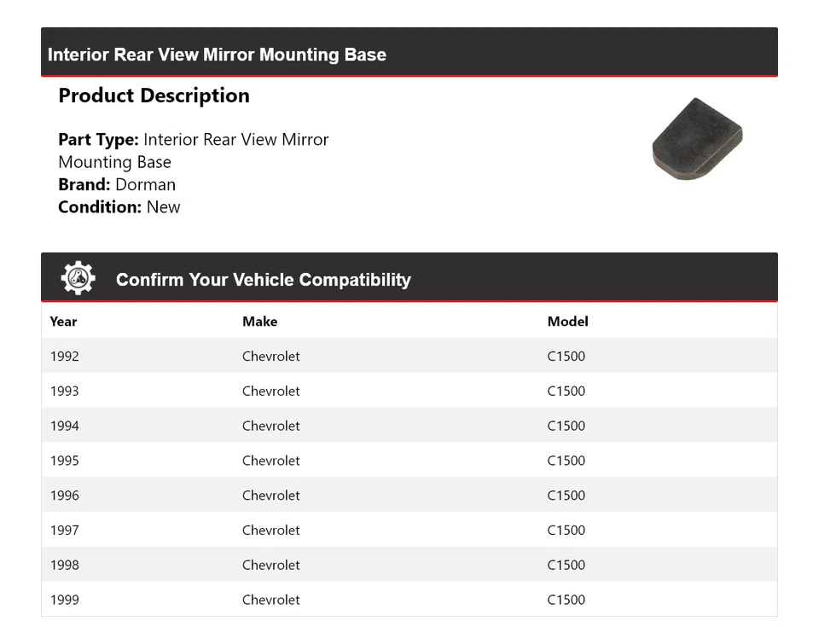The image size is (819, 644).
Task: Click the Make column header
Action: [259, 322]
